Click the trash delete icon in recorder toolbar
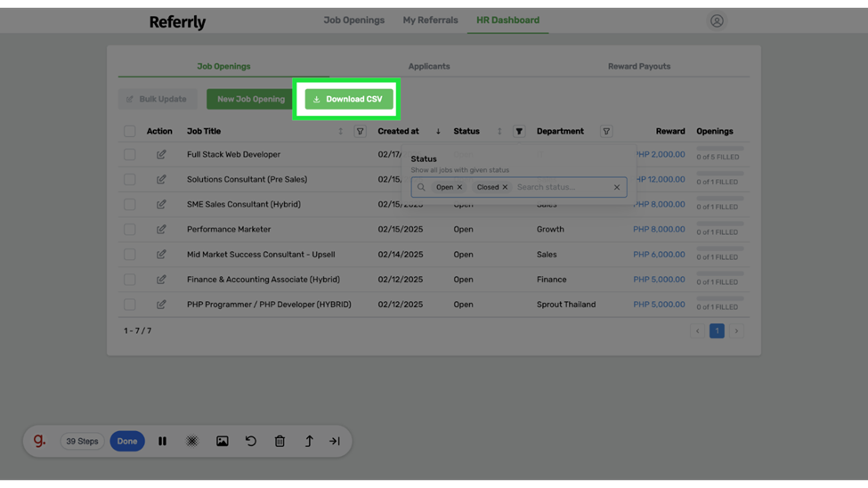Viewport: 868px width, 488px height. 280,441
